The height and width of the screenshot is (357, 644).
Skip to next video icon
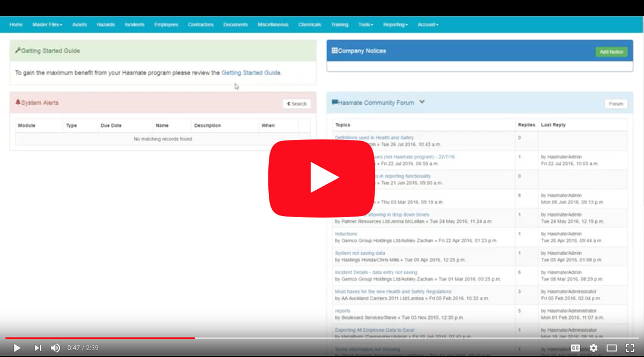pyautogui.click(x=38, y=348)
